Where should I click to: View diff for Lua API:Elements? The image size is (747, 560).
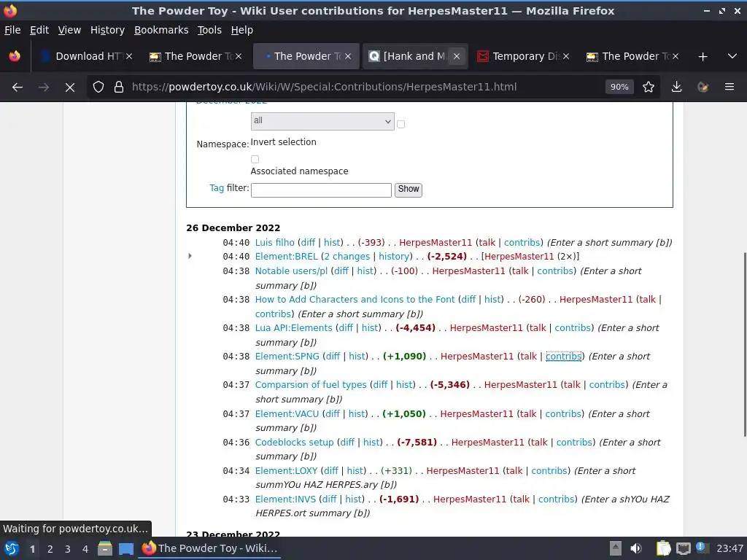346,327
